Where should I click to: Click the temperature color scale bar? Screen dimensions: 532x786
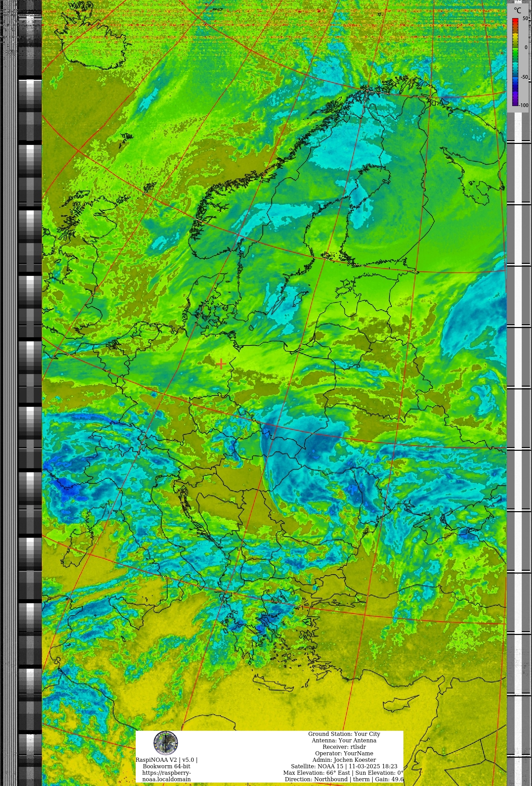click(x=515, y=62)
